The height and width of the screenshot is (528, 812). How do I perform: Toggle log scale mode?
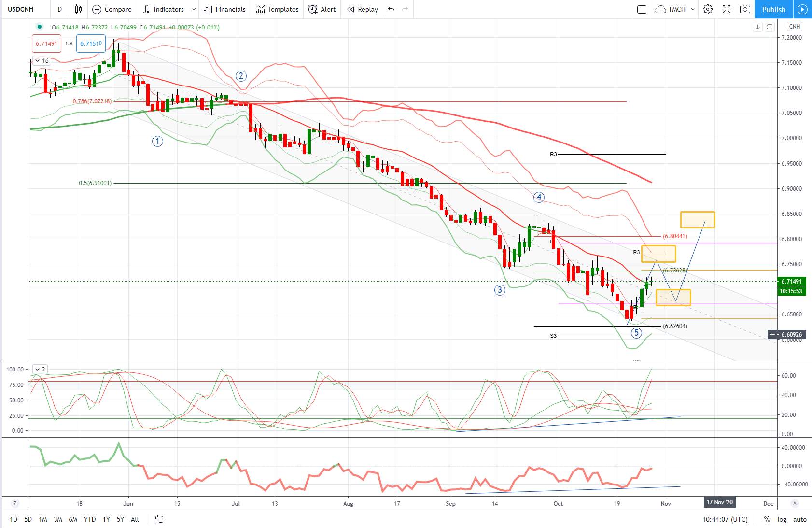(782, 519)
